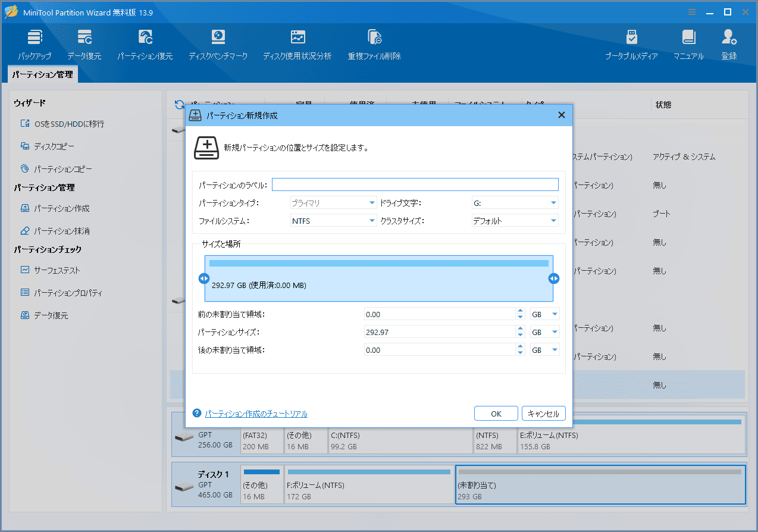Decrease パーティションサイズ with the down arrow
This screenshot has width=758, height=532.
pos(521,335)
